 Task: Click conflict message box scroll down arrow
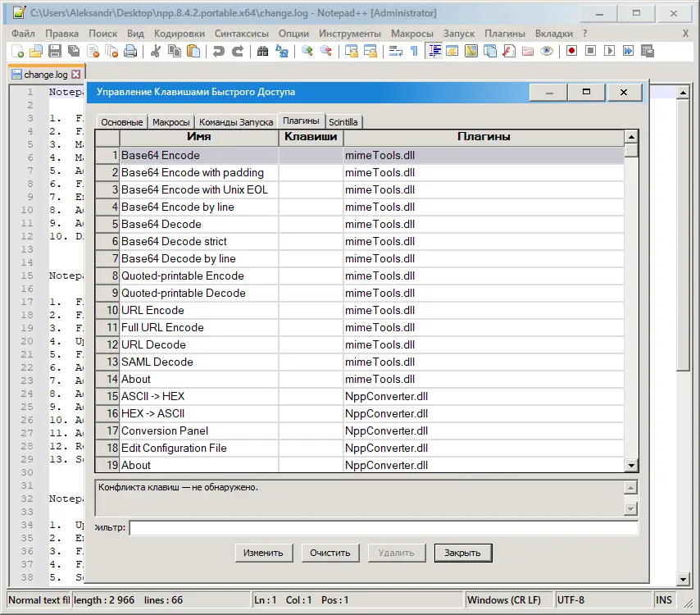tap(630, 508)
